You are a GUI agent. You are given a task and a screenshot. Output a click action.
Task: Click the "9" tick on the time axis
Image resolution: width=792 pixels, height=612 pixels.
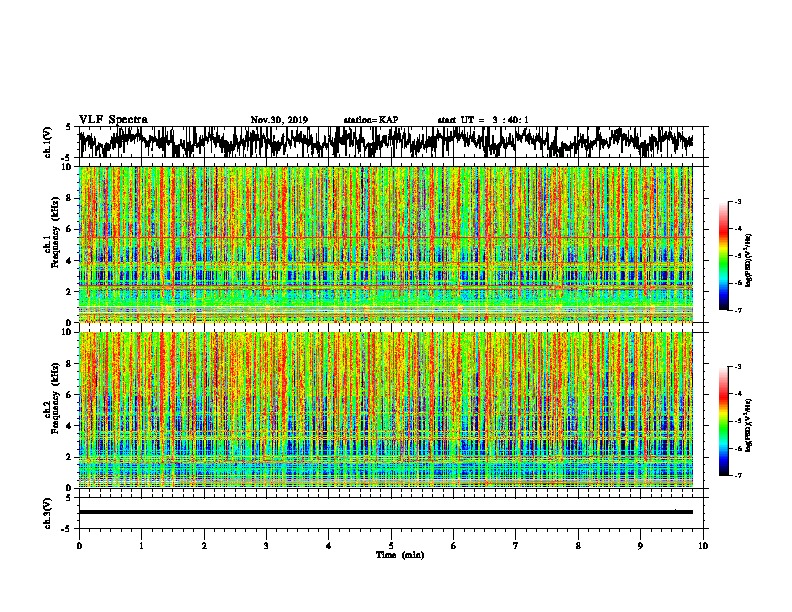(x=640, y=546)
